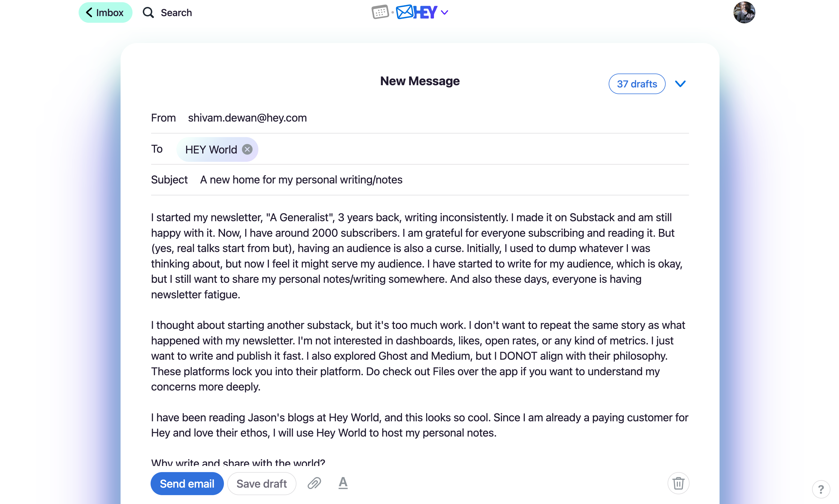839x504 pixels.
Task: Send the email
Action: (x=187, y=484)
